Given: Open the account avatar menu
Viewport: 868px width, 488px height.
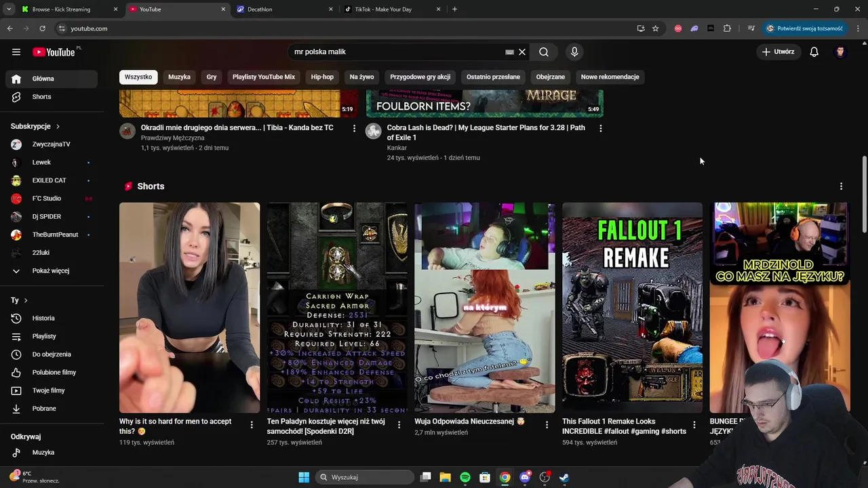Looking at the screenshot, I should (840, 52).
